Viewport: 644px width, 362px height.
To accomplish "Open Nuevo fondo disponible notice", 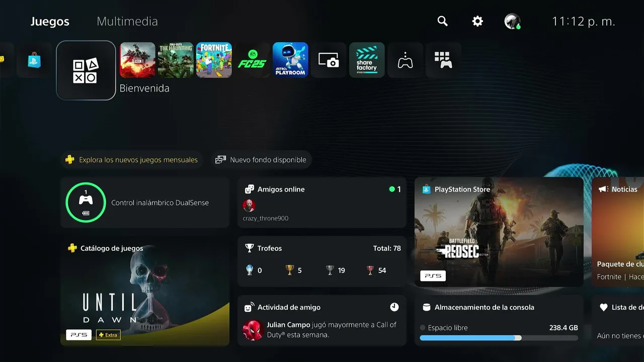I will tap(261, 160).
